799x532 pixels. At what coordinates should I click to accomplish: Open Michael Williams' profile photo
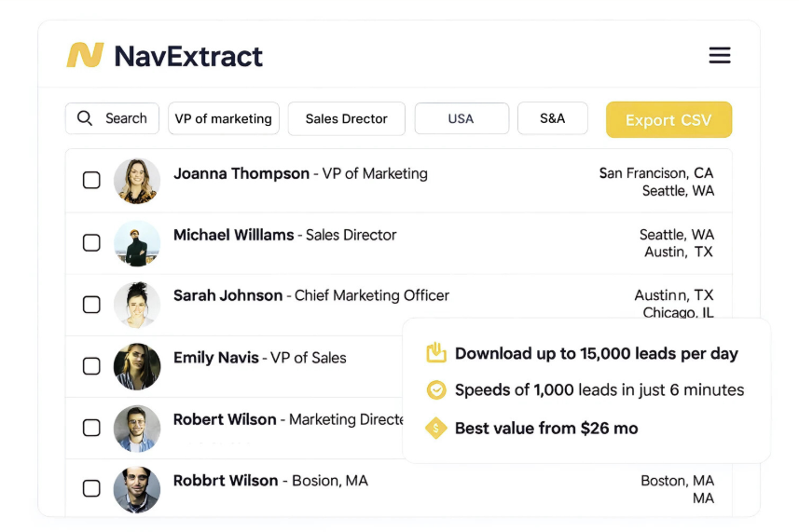click(137, 243)
